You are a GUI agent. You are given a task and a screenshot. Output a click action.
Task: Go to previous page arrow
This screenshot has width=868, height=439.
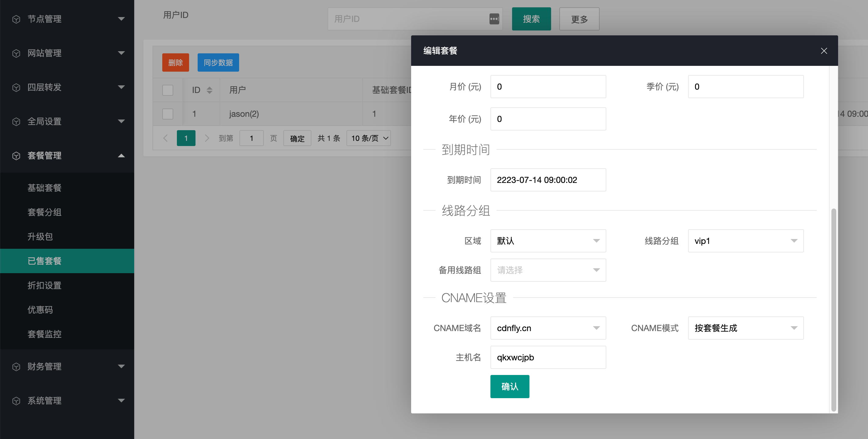[x=165, y=138]
